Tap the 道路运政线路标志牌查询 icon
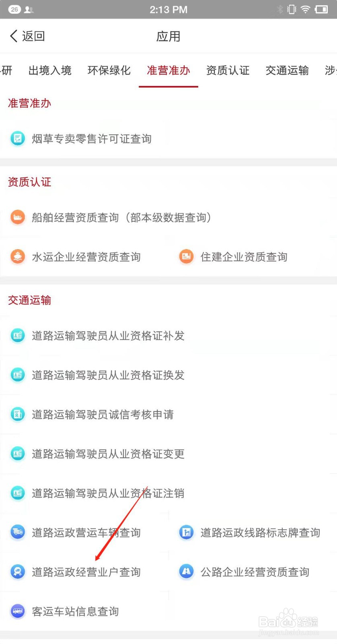 186,533
